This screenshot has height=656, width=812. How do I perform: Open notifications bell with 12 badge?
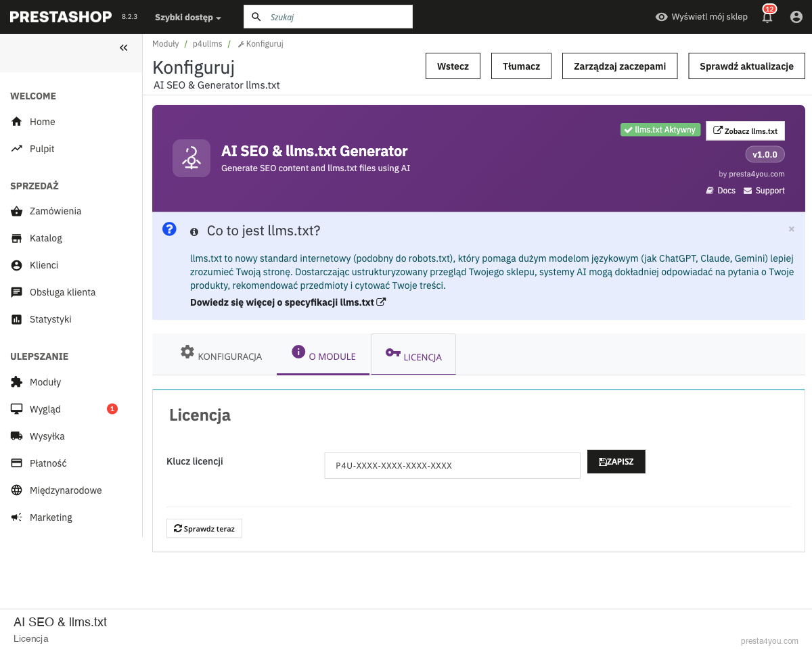pyautogui.click(x=767, y=16)
